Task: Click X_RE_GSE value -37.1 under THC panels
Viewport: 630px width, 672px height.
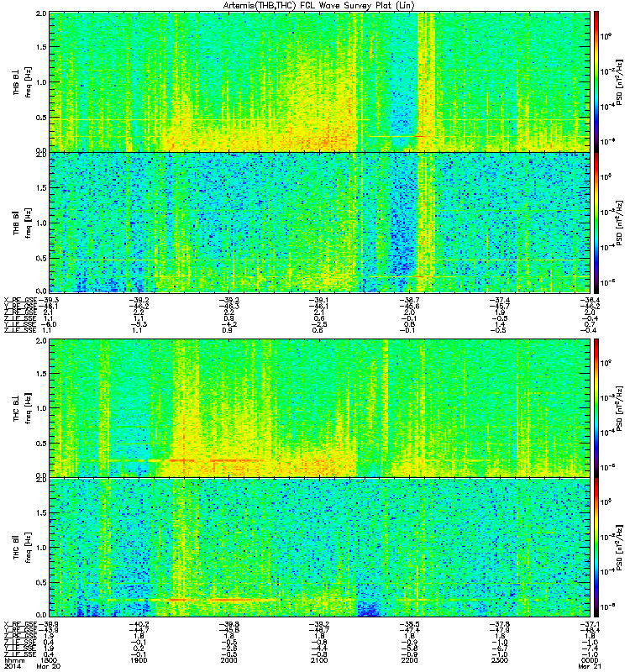Action: (x=590, y=624)
